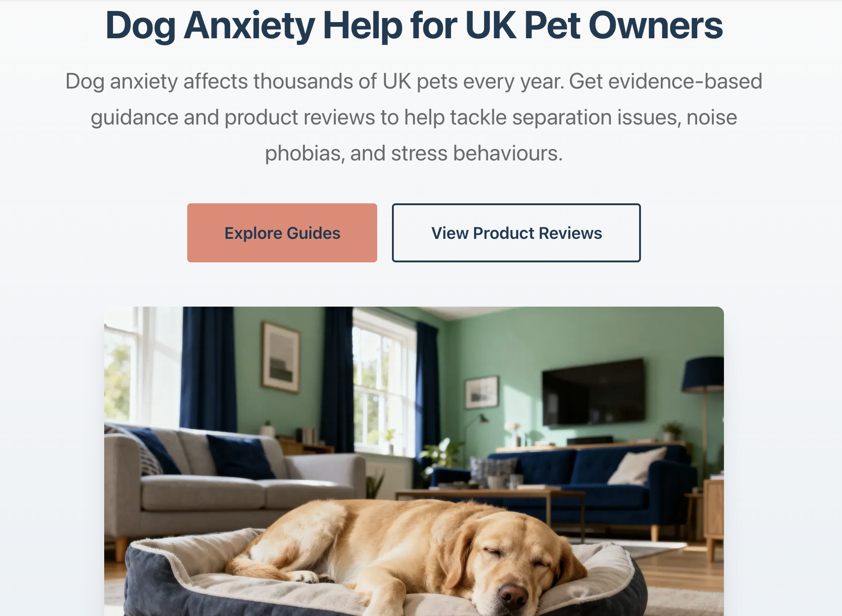Click the wall-mounted TV in the photo
This screenshot has width=842, height=616.
pyautogui.click(x=593, y=392)
